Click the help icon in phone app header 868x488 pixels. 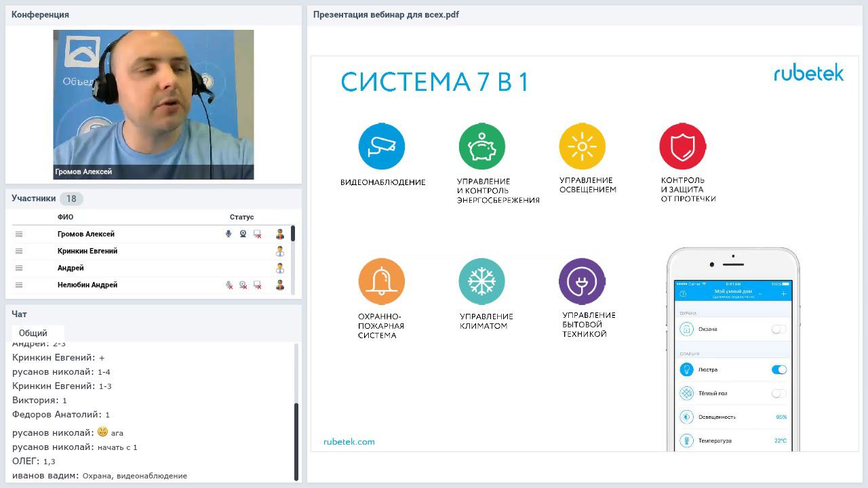pyautogui.click(x=683, y=293)
